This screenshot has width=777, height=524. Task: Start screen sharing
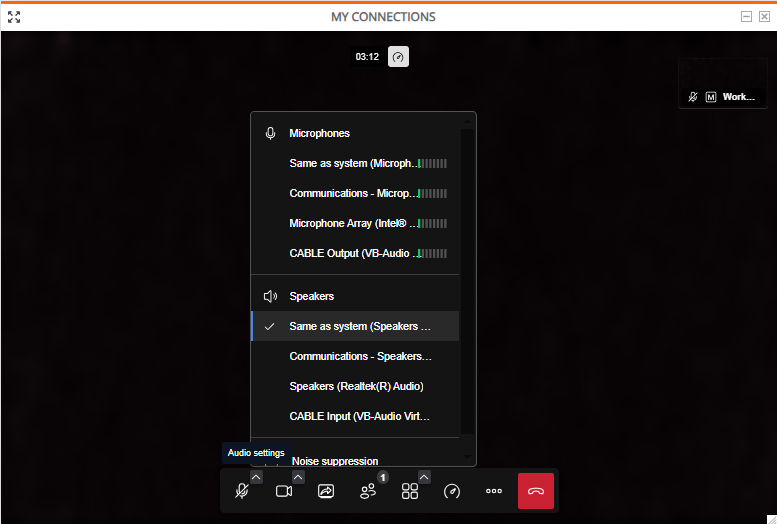326,491
